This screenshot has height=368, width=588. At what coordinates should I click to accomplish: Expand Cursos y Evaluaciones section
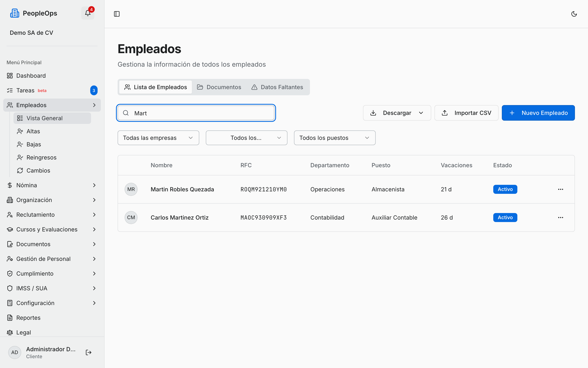click(x=52, y=229)
